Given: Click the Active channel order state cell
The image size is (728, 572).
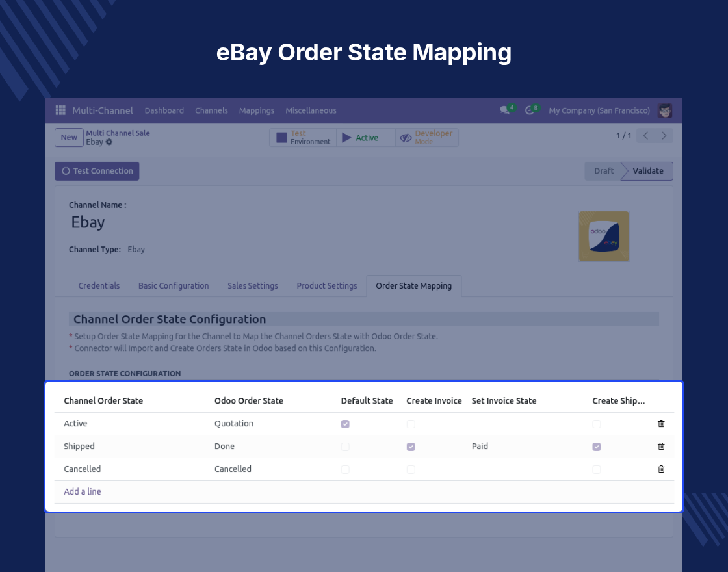Looking at the screenshot, I should click(x=75, y=423).
